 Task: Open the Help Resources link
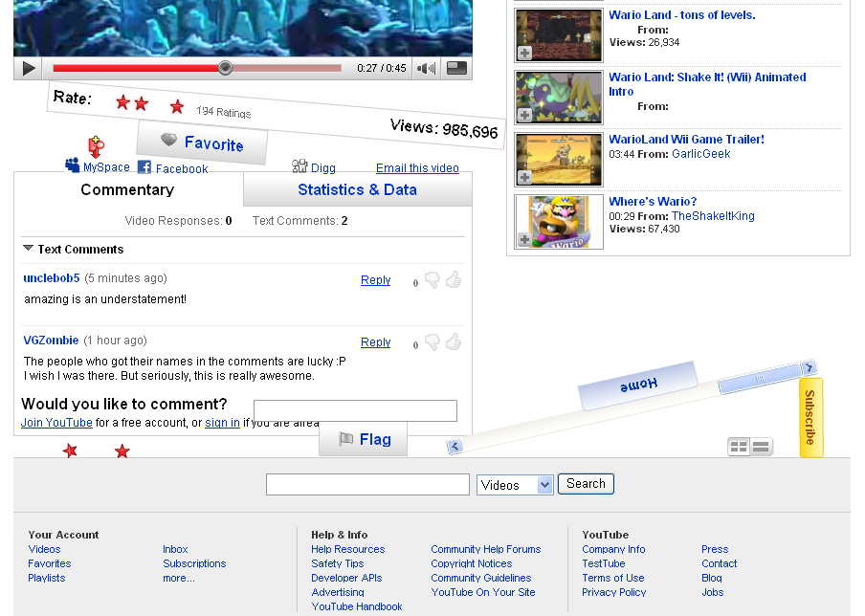(x=347, y=549)
